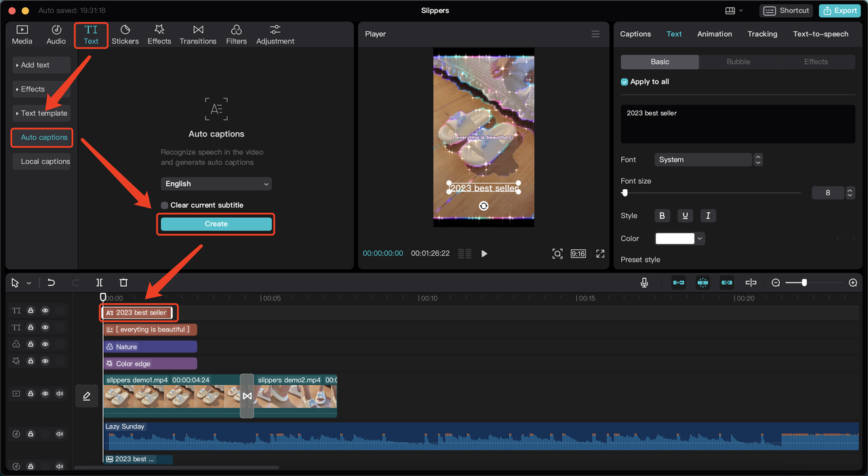Click the Create button for auto captions
868x476 pixels.
click(x=216, y=223)
